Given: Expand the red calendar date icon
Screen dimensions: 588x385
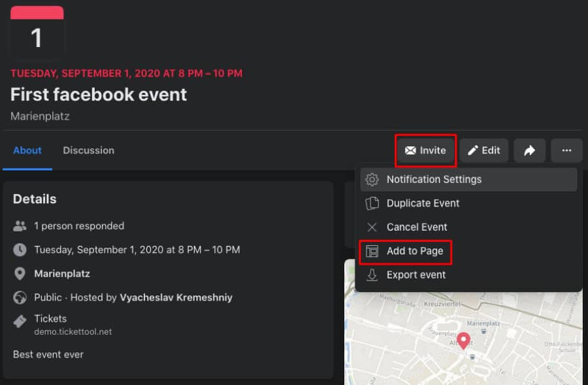Looking at the screenshot, I should tap(36, 33).
